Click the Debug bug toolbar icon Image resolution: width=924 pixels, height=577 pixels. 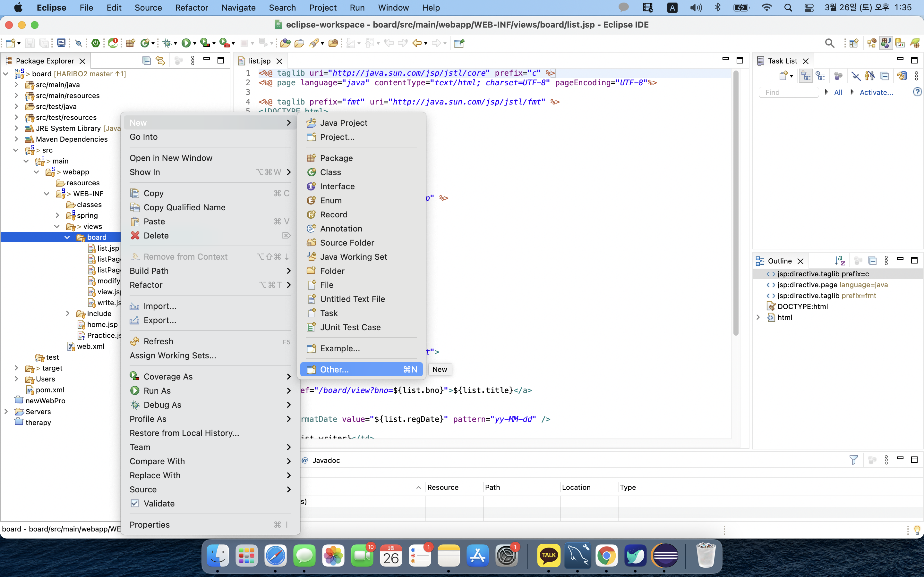click(167, 43)
